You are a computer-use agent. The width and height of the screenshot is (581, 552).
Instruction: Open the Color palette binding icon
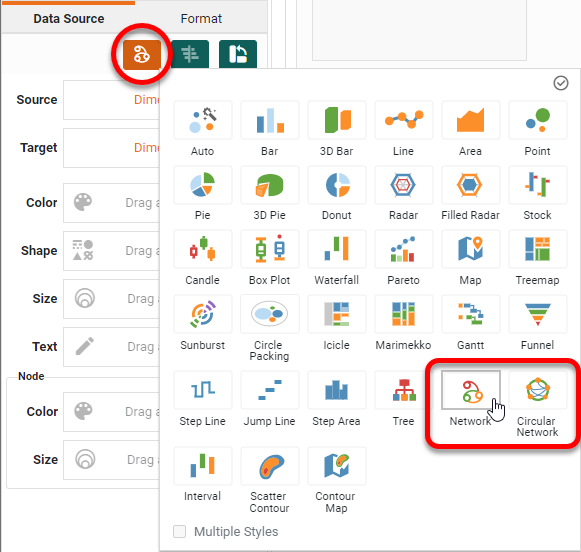click(83, 202)
